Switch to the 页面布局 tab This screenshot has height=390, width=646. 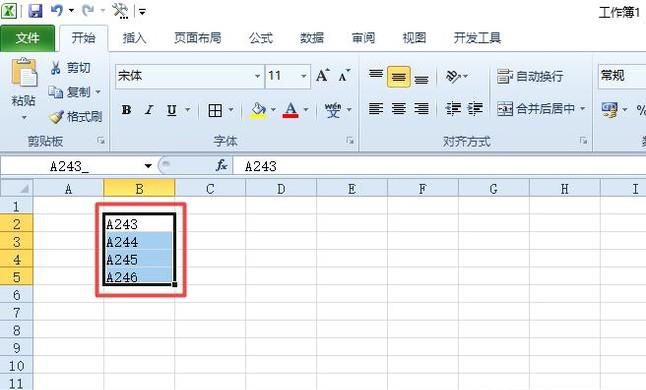click(197, 38)
